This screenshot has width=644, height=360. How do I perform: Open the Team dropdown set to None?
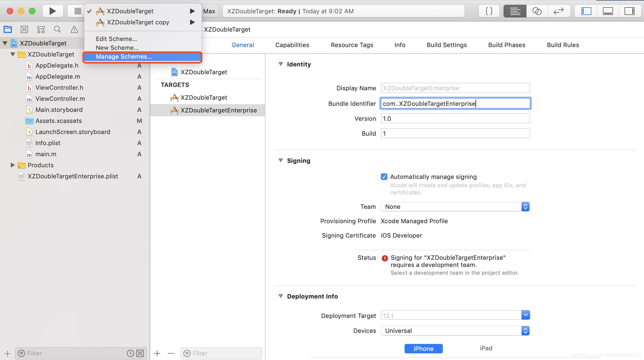(455, 207)
